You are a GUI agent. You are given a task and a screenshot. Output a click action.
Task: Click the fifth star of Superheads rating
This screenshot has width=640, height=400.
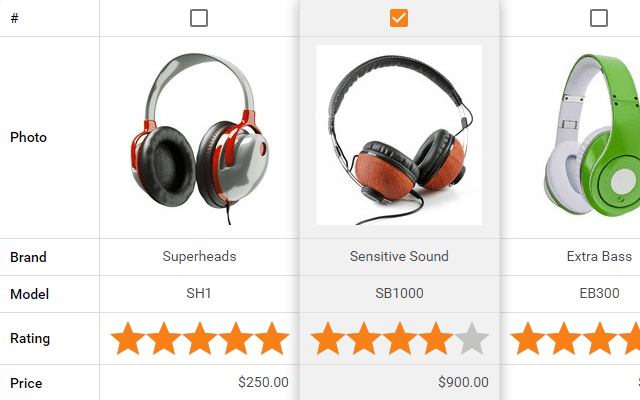pos(272,339)
